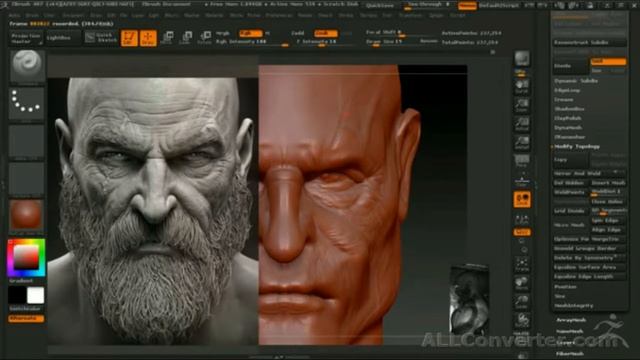Expand the DynaMesh section
The width and height of the screenshot is (640, 360).
tap(568, 128)
